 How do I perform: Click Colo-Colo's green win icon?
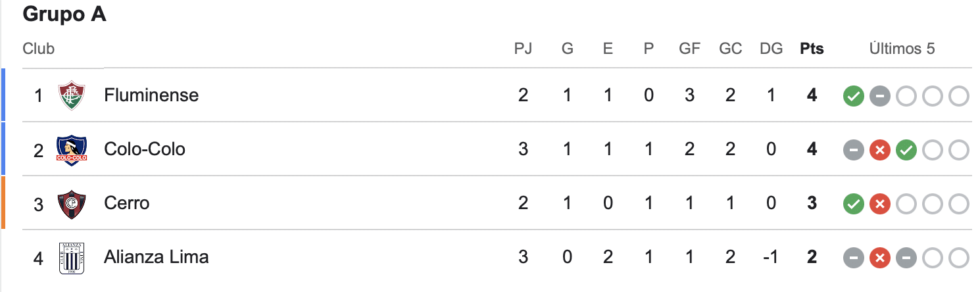click(x=906, y=150)
